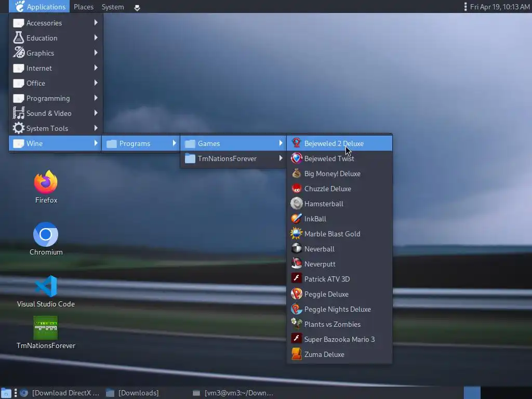Image resolution: width=532 pixels, height=399 pixels.
Task: Click the top panel handle dots near clock
Action: (x=465, y=7)
